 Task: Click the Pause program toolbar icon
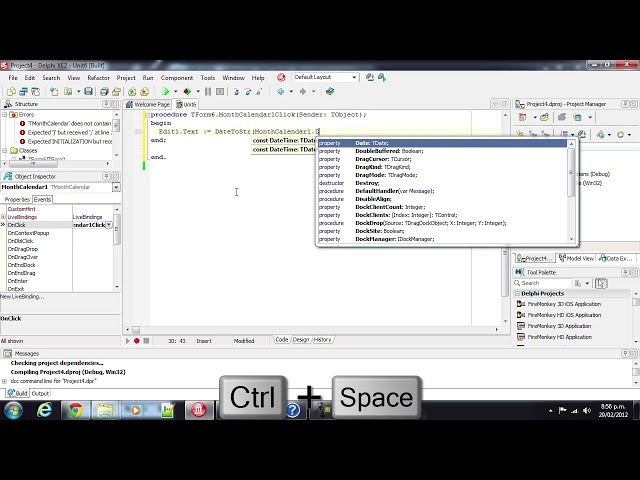208,91
